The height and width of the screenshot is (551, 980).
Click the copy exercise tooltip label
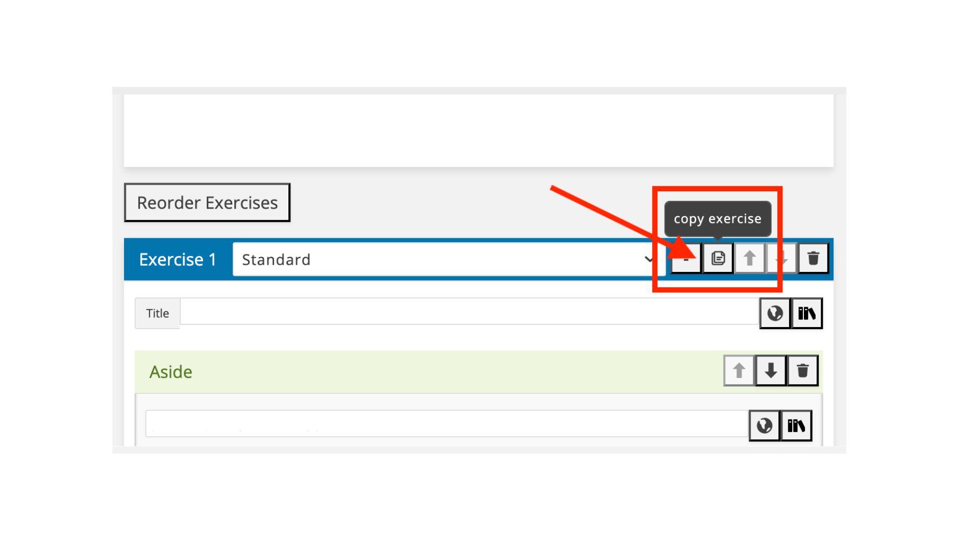pos(718,218)
